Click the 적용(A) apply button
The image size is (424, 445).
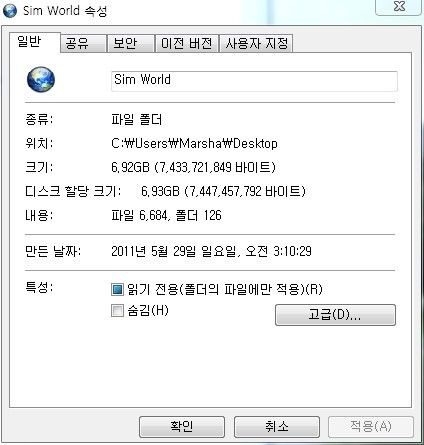tap(371, 426)
